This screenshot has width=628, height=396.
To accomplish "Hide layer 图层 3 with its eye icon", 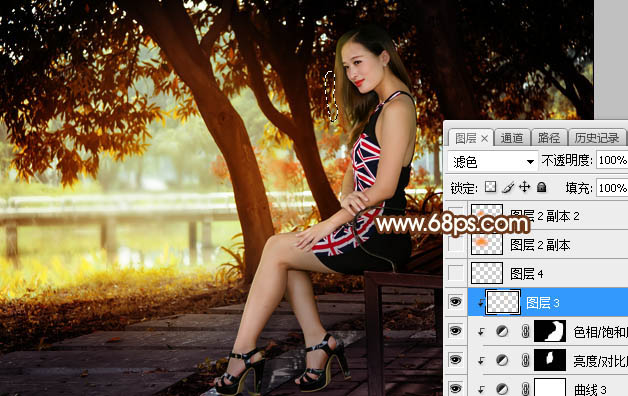I will [455, 302].
